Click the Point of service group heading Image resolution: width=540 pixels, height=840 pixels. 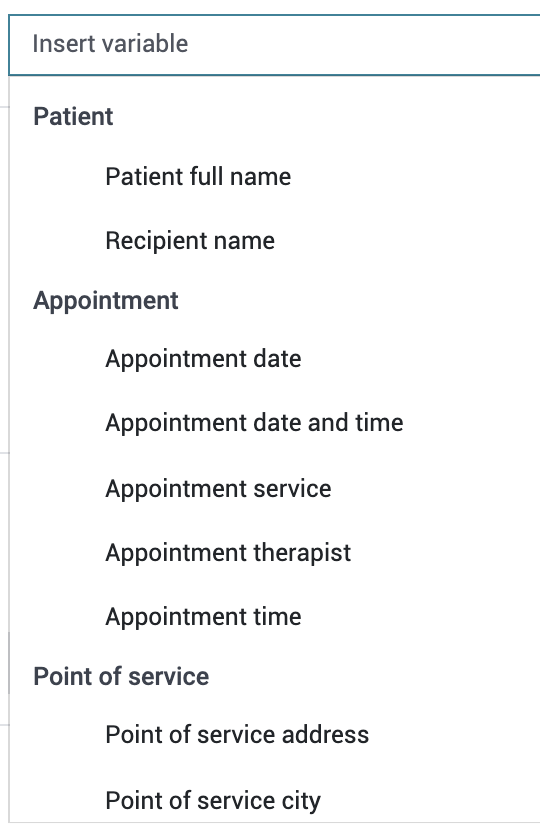pyautogui.click(x=121, y=676)
